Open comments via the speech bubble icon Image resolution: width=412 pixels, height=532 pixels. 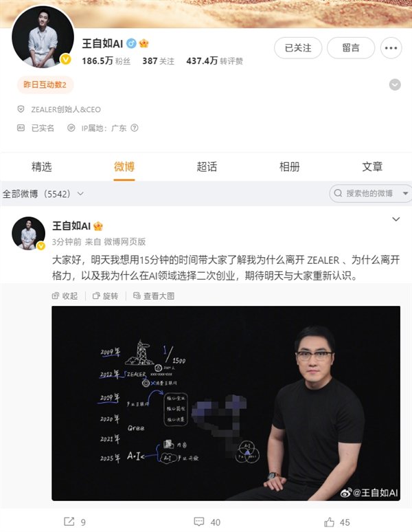tap(199, 522)
